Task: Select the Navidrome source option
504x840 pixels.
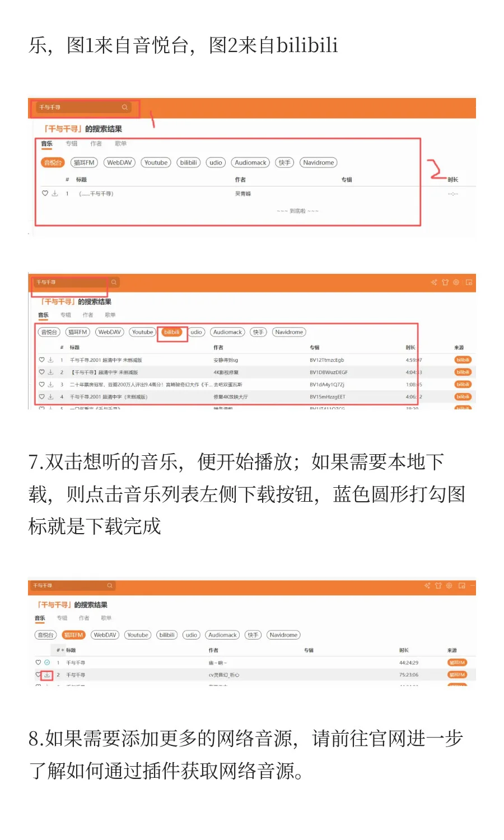Action: [x=288, y=332]
